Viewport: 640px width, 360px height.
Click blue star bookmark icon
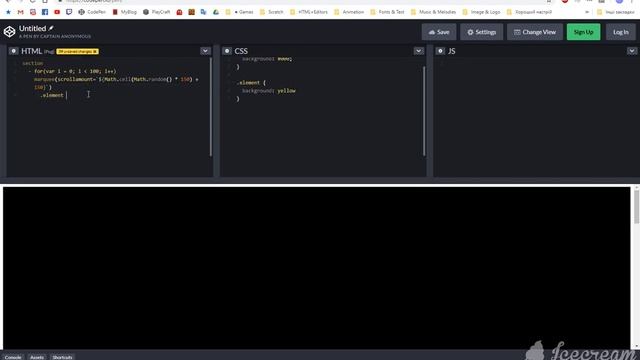coord(8,12)
